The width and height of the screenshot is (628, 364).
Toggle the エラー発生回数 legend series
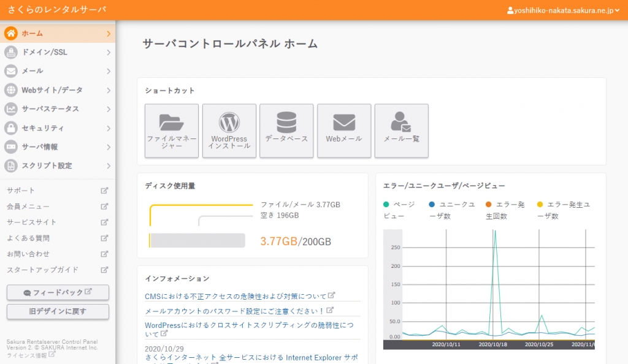(x=505, y=210)
